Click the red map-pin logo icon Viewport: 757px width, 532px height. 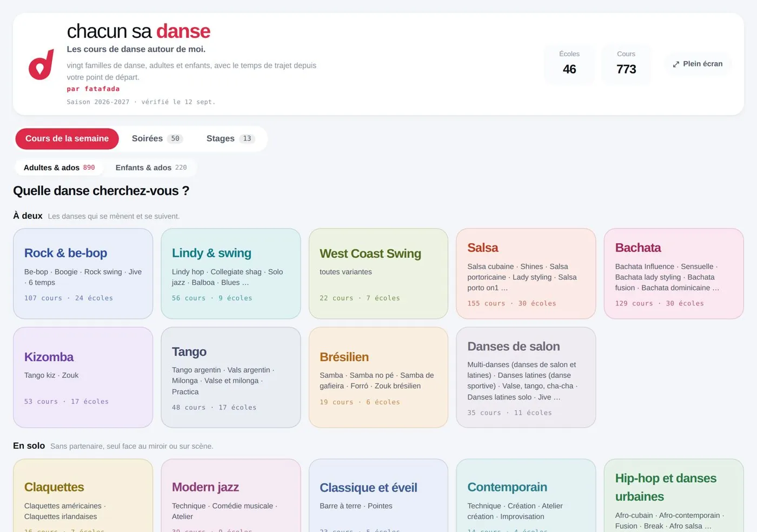click(41, 64)
